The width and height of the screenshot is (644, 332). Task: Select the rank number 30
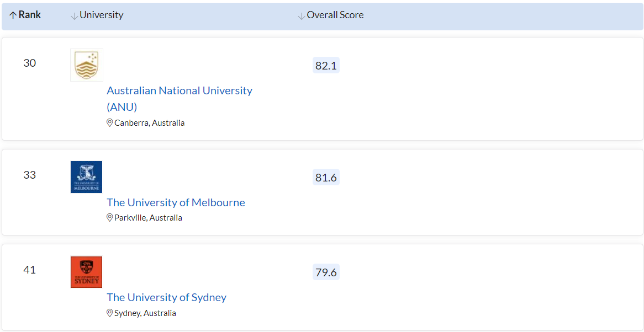tap(30, 63)
